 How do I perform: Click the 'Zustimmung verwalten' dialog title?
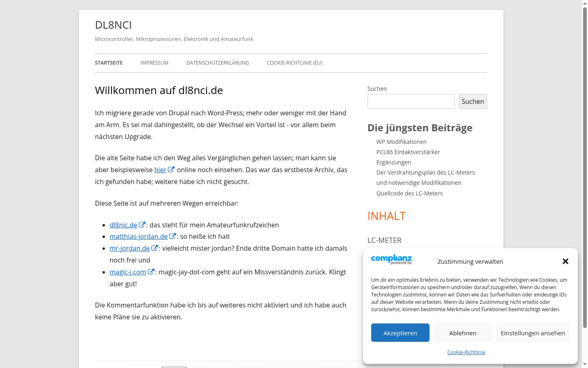470,261
